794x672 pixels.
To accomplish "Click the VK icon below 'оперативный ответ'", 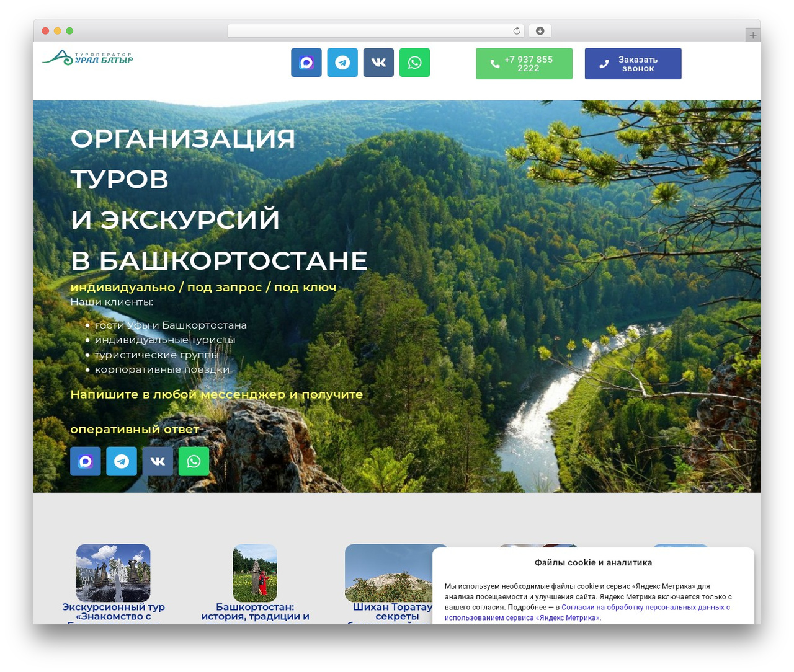I will (x=158, y=461).
